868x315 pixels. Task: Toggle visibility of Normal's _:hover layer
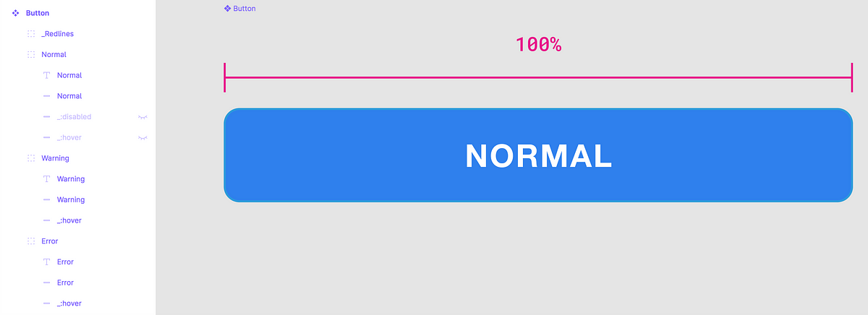(142, 137)
